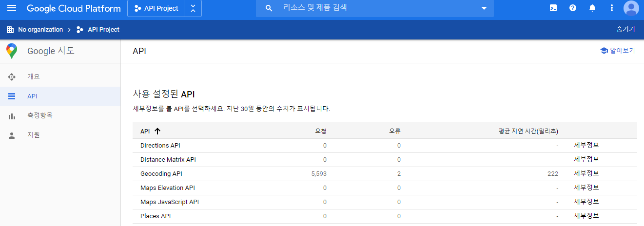Click the No organization breadcrumb
Viewport: 644px width, 226px height.
(x=40, y=30)
